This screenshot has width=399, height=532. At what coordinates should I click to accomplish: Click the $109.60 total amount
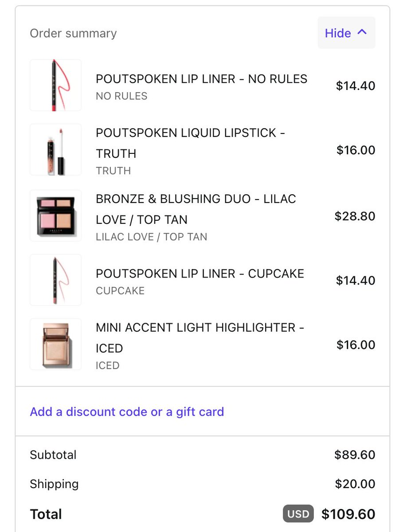(348, 514)
